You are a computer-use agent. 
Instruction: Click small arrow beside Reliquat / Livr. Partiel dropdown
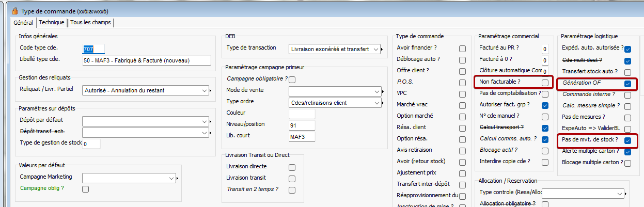tap(211, 91)
